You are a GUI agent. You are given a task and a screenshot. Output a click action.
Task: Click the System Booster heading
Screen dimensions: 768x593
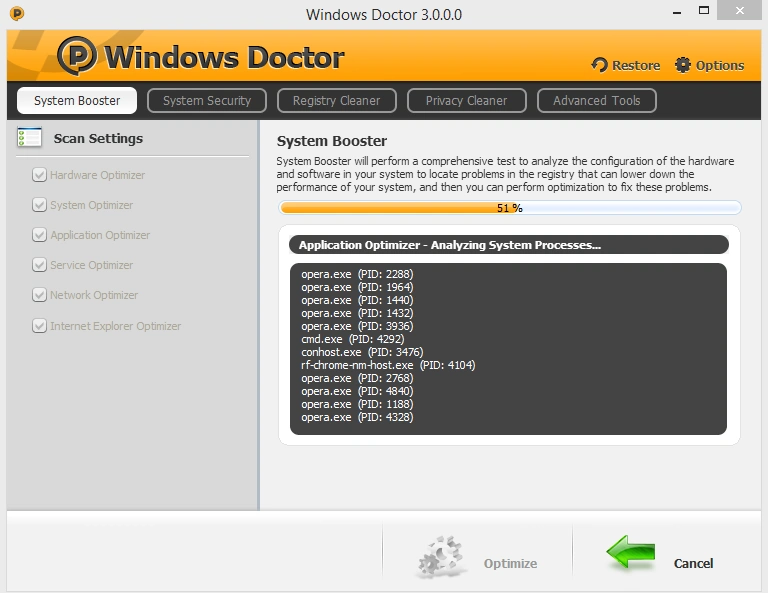click(332, 141)
